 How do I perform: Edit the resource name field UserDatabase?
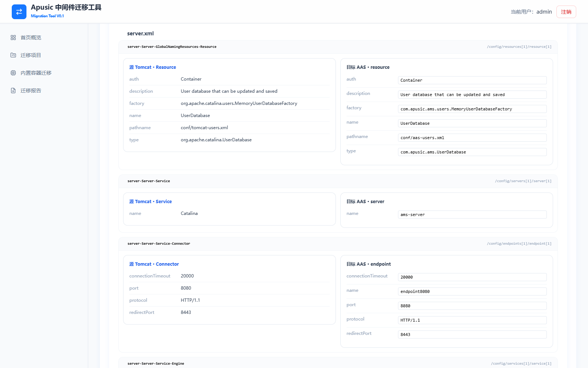(x=472, y=123)
